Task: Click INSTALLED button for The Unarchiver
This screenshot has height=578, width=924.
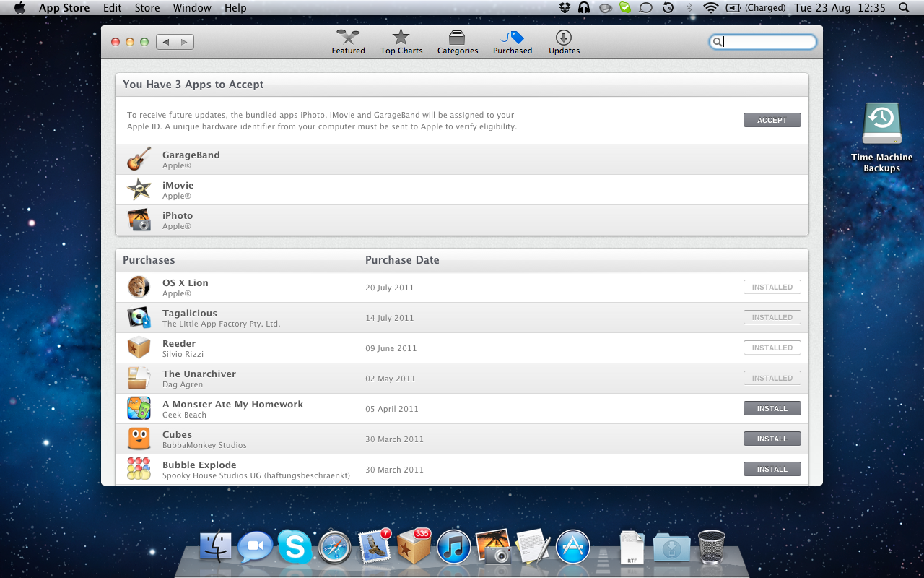Action: point(772,378)
